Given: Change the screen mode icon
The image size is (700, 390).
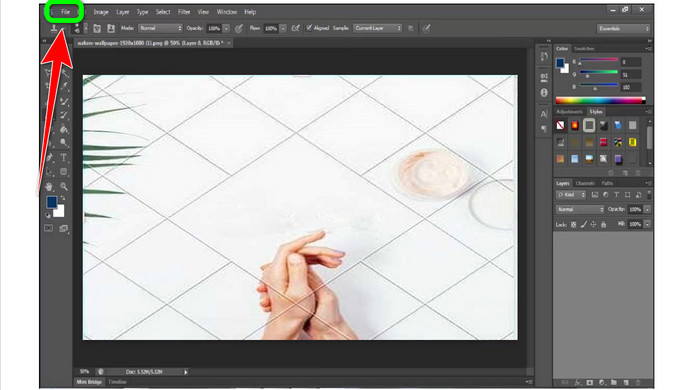Looking at the screenshot, I should (x=63, y=228).
